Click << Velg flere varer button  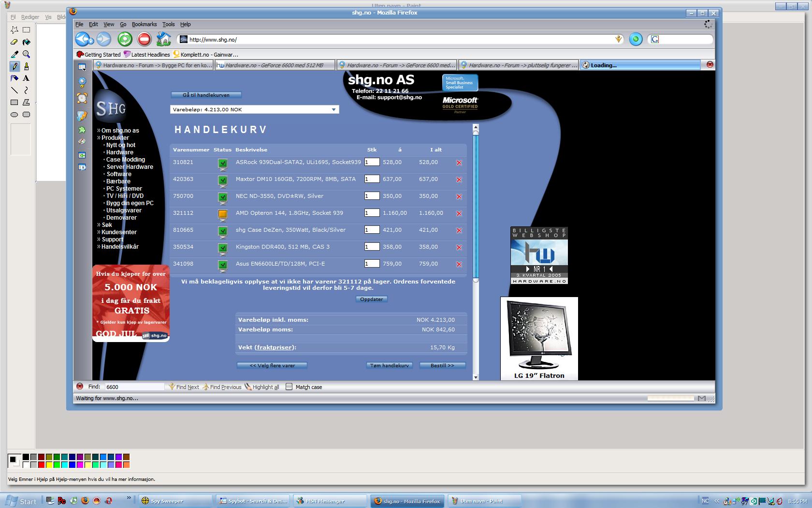coord(272,365)
